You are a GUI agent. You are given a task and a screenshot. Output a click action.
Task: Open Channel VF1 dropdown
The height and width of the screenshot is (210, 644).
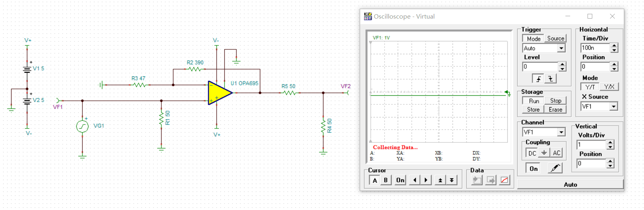(x=561, y=132)
